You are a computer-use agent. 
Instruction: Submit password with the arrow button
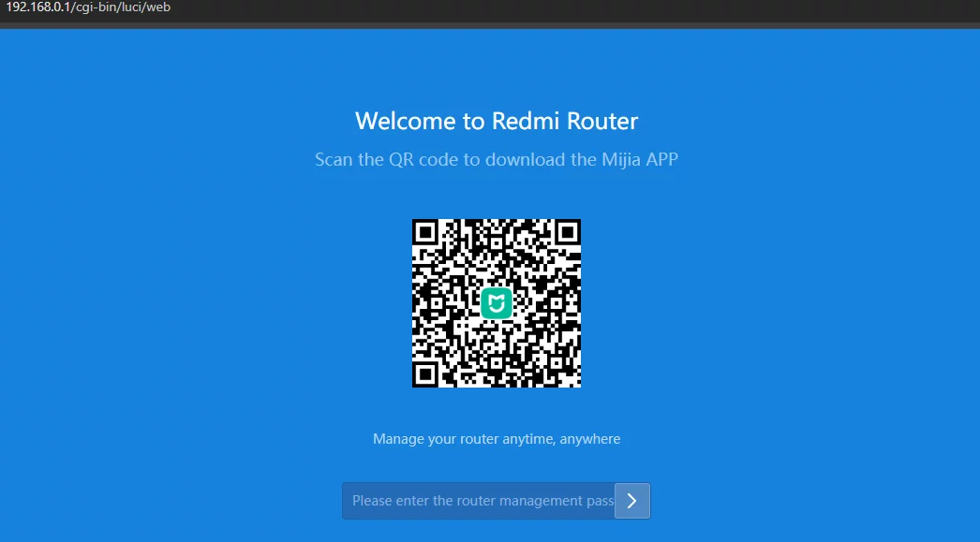(632, 501)
